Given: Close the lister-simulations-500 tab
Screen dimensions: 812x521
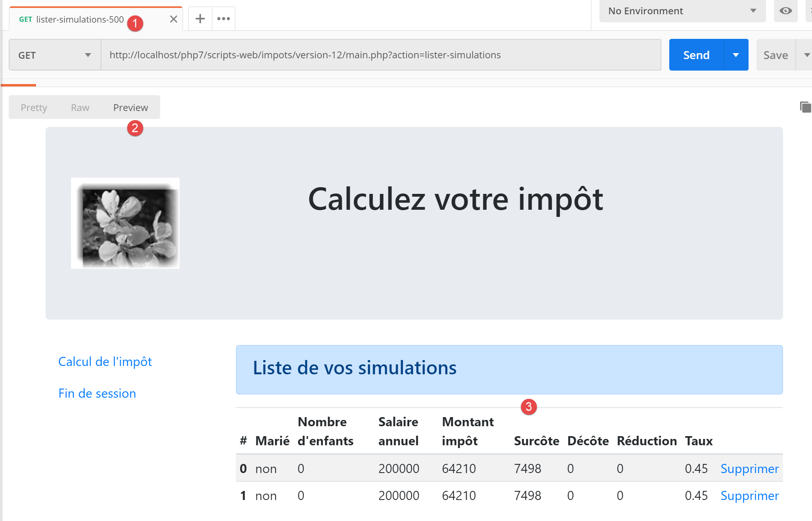Looking at the screenshot, I should coord(173,19).
